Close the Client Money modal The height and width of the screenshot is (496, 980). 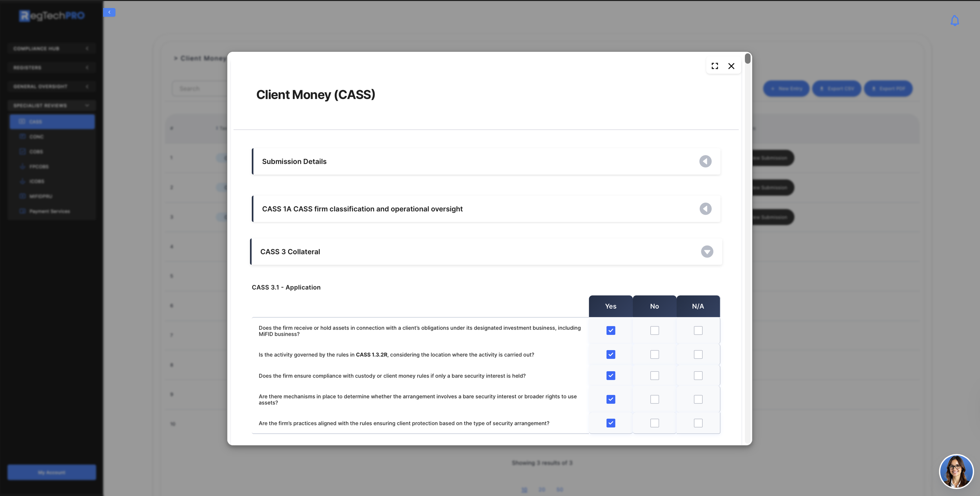(731, 66)
